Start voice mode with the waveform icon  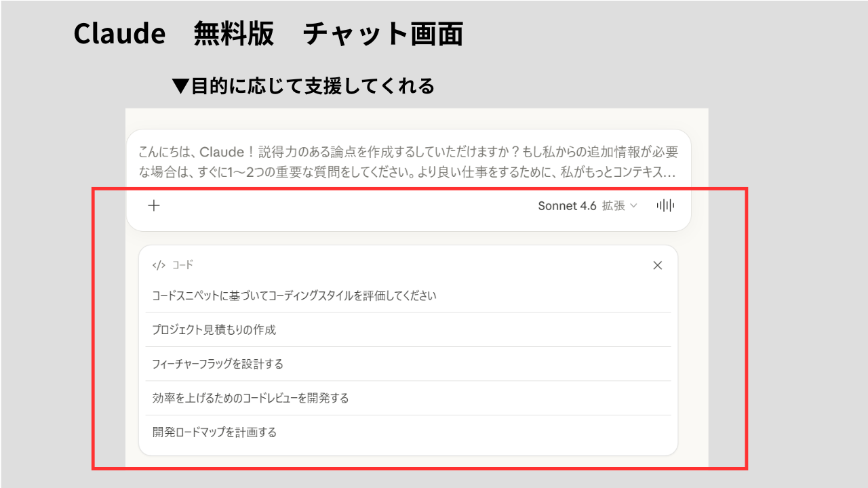pos(665,206)
